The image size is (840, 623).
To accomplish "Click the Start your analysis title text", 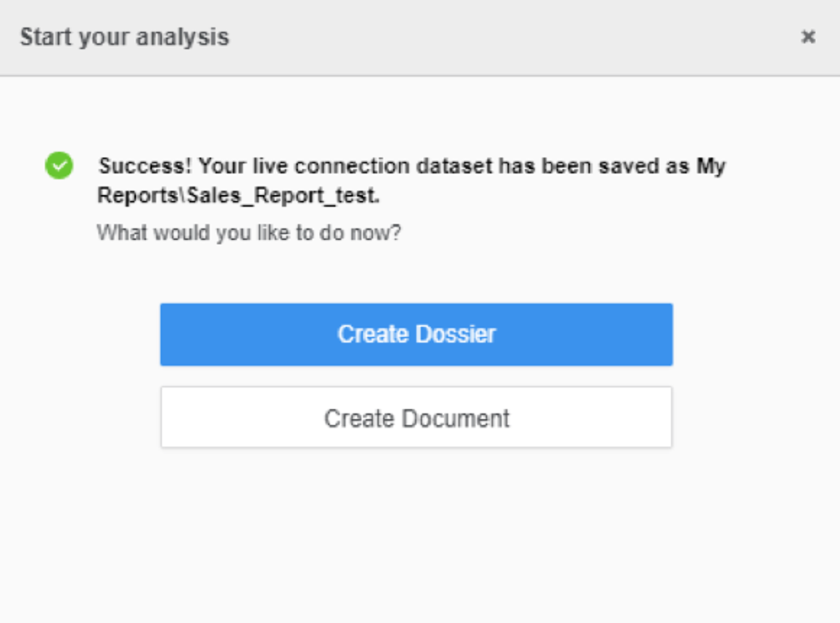I will click(124, 36).
